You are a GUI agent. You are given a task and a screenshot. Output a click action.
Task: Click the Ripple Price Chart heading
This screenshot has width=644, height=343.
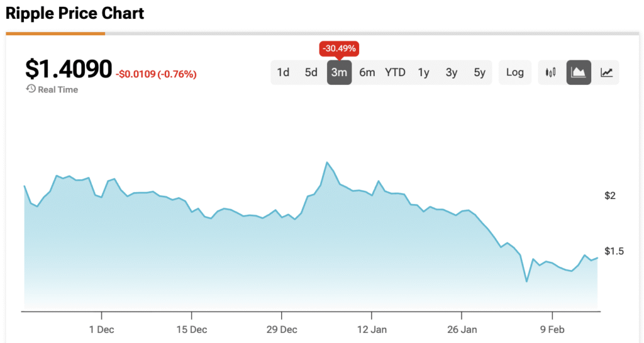(75, 13)
